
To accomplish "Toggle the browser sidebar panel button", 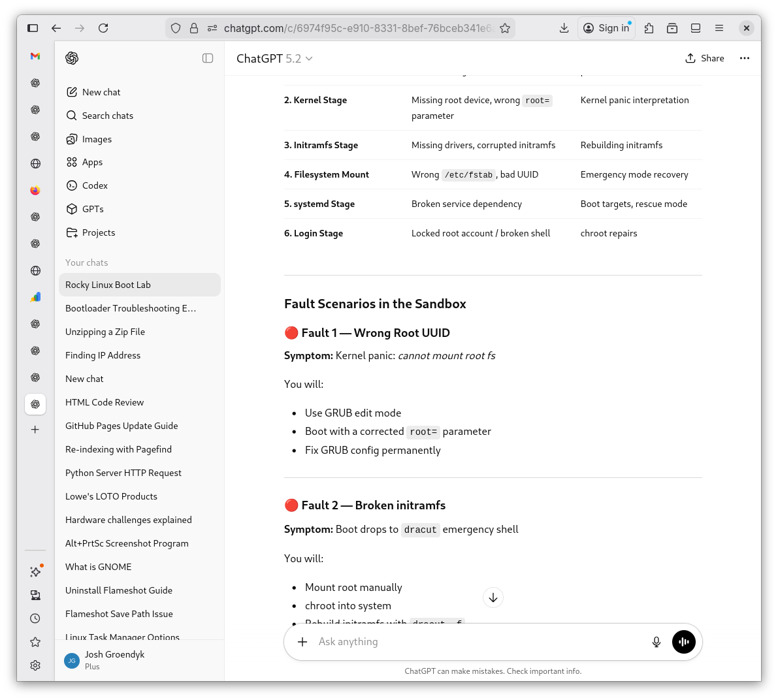I will [x=33, y=28].
